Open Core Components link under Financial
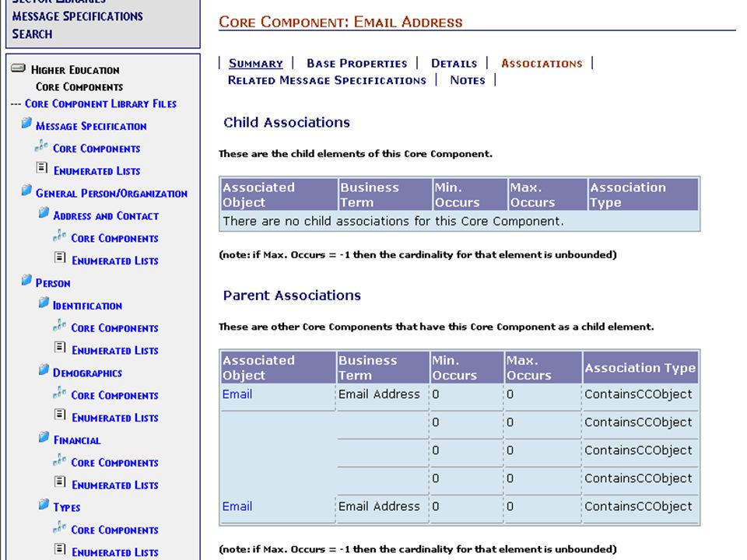This screenshot has width=747, height=560. [x=114, y=462]
